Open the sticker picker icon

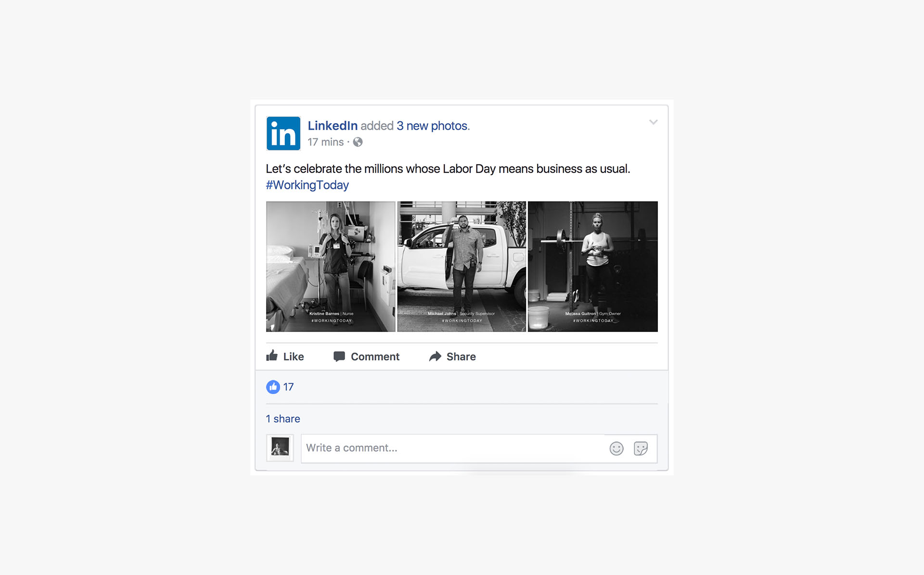(641, 448)
